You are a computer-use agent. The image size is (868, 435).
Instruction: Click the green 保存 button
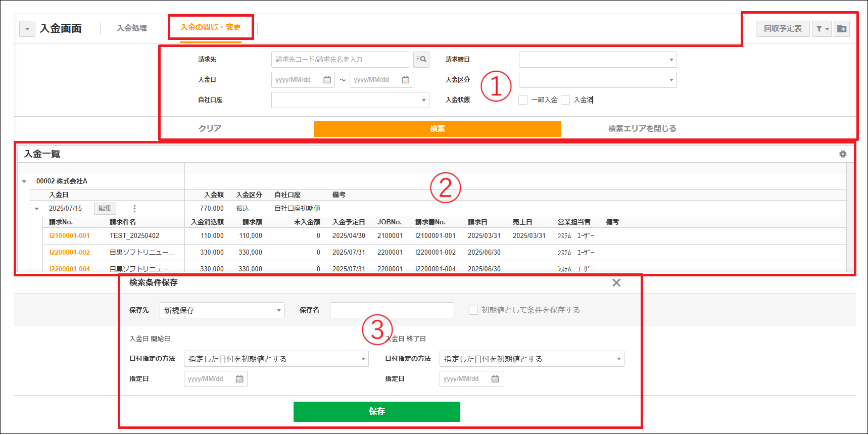(x=376, y=411)
